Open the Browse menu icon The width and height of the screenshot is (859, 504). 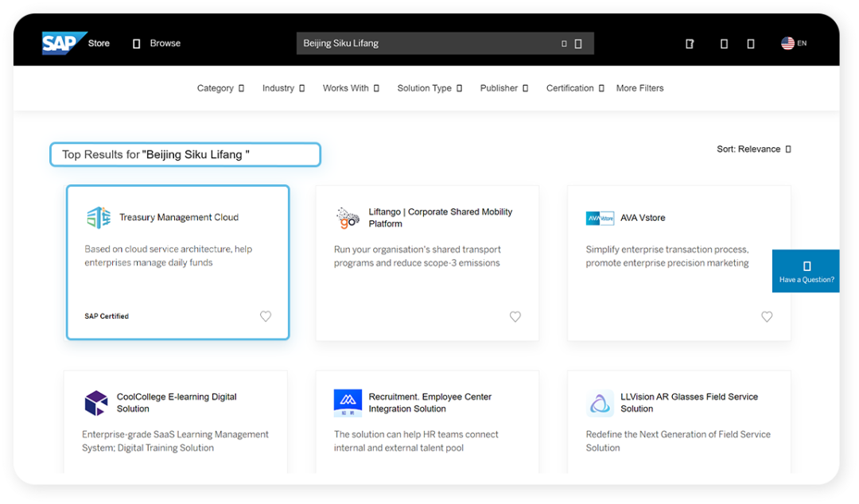click(137, 43)
